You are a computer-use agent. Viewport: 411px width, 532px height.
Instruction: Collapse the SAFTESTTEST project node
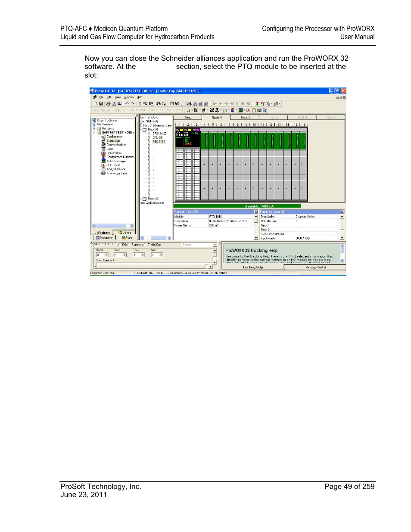point(94,133)
